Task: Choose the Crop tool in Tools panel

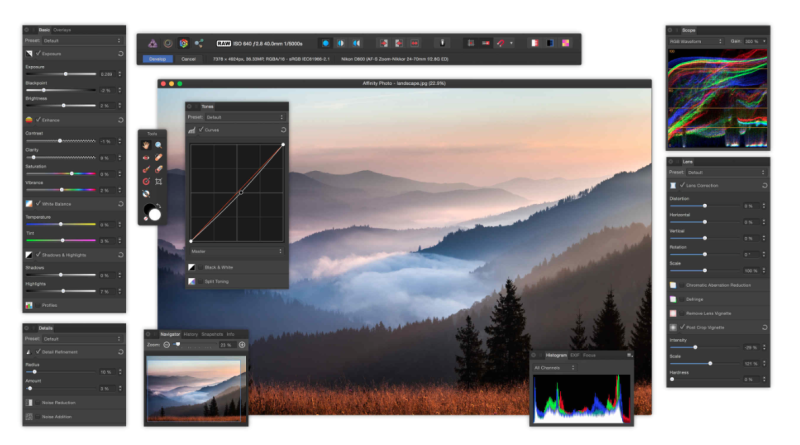Action: pos(158,182)
